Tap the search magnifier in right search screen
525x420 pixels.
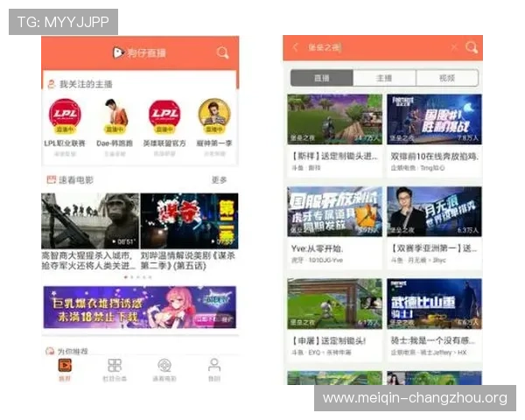click(472, 47)
